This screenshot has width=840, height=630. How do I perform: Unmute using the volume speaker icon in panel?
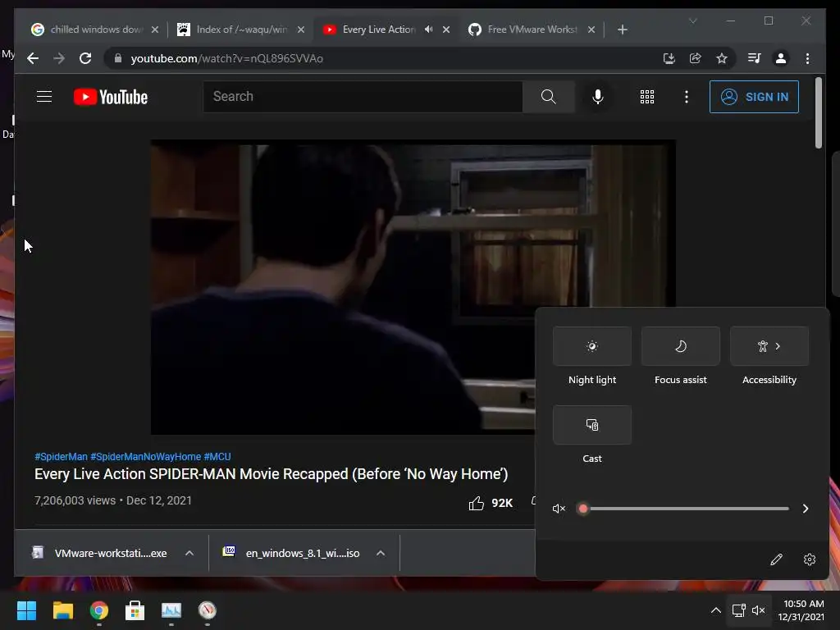coord(559,509)
